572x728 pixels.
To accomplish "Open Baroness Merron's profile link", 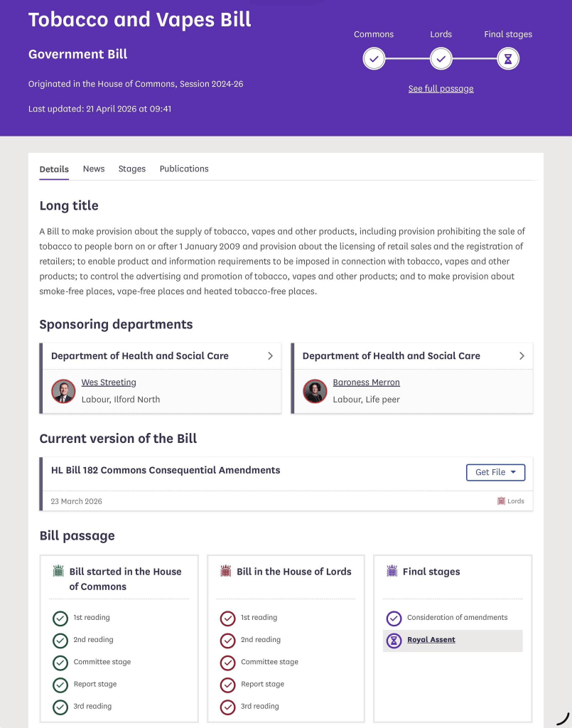I will click(366, 382).
